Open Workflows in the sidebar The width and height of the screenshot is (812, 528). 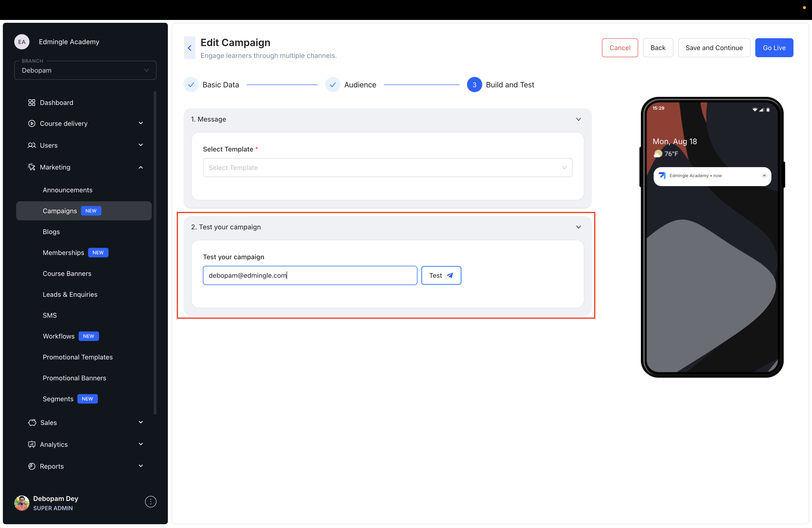pos(59,336)
